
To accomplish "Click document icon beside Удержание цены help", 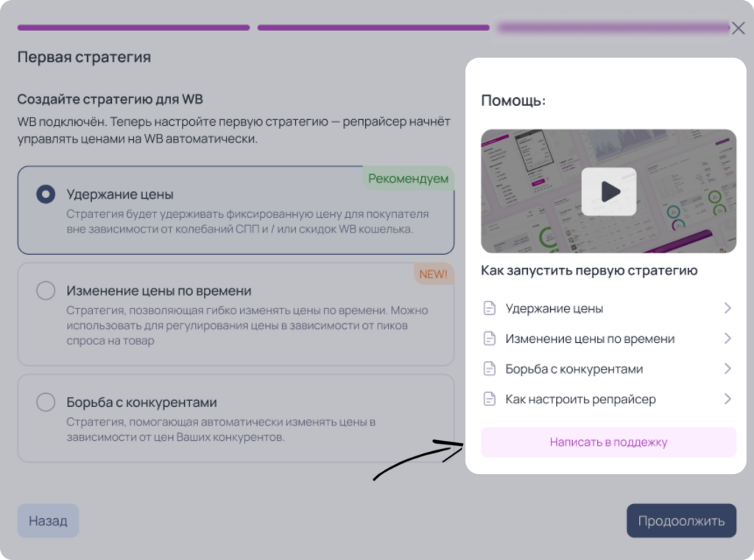I will click(489, 308).
